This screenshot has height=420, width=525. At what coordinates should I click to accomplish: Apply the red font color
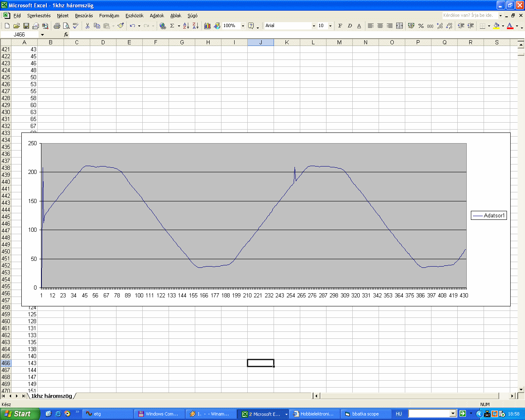(x=510, y=26)
